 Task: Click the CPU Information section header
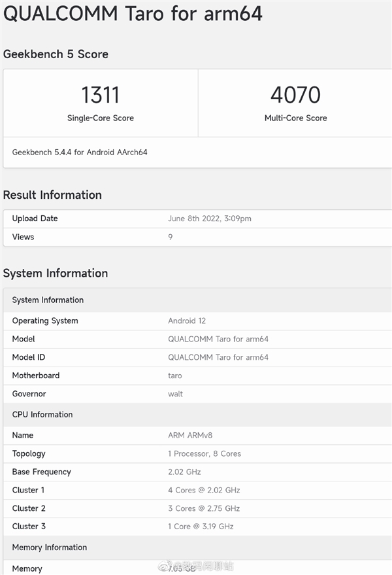pos(42,415)
